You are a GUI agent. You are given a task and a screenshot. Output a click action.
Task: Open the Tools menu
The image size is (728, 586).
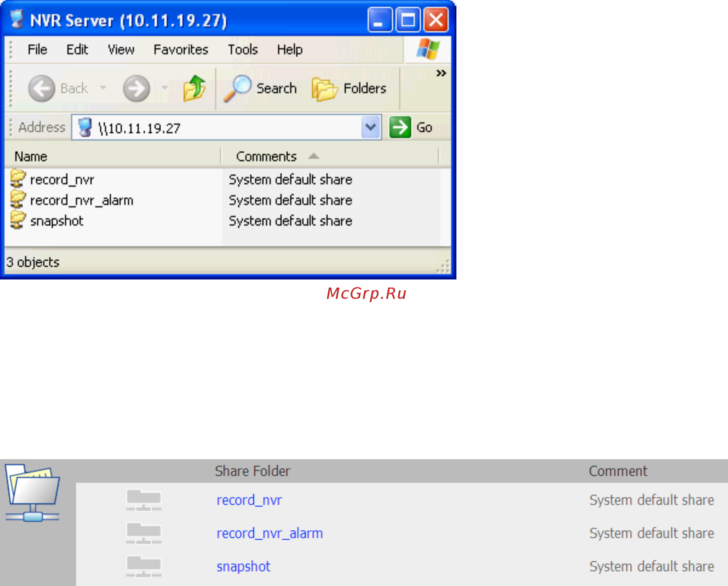click(x=243, y=50)
